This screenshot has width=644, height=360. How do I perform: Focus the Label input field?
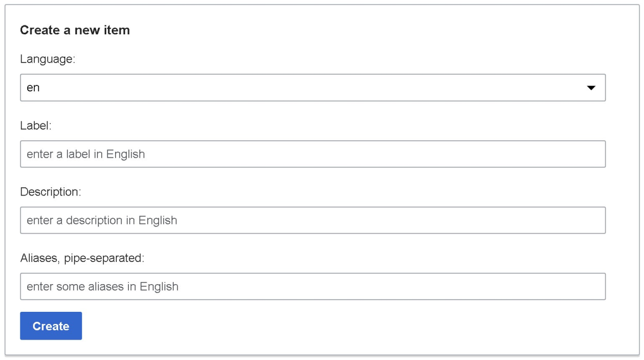click(x=313, y=154)
